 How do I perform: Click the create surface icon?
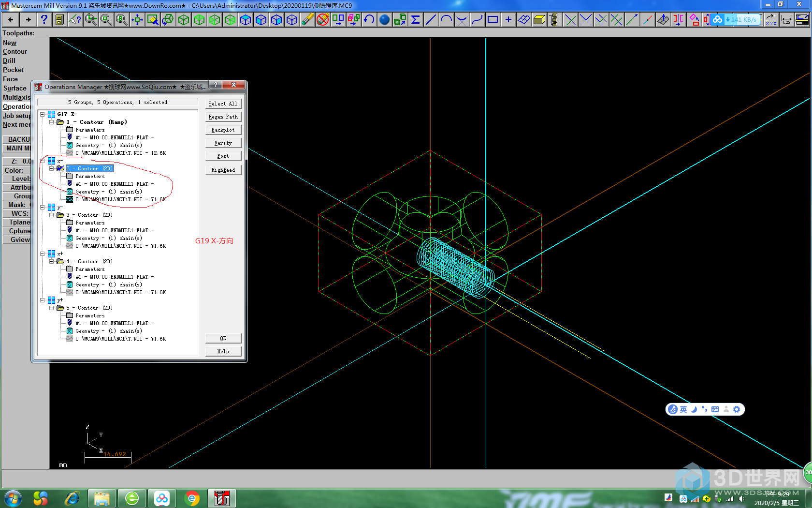[523, 19]
